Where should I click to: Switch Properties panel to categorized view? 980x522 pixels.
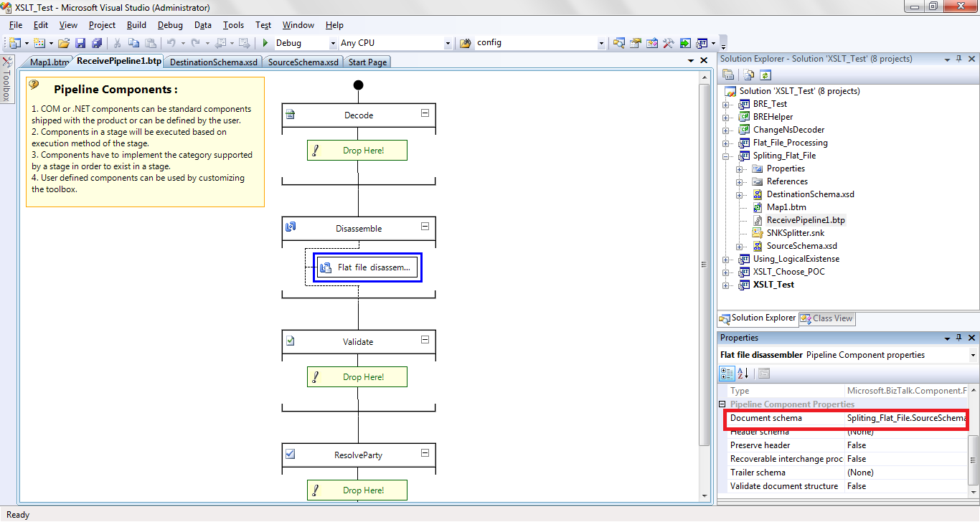[x=727, y=373]
